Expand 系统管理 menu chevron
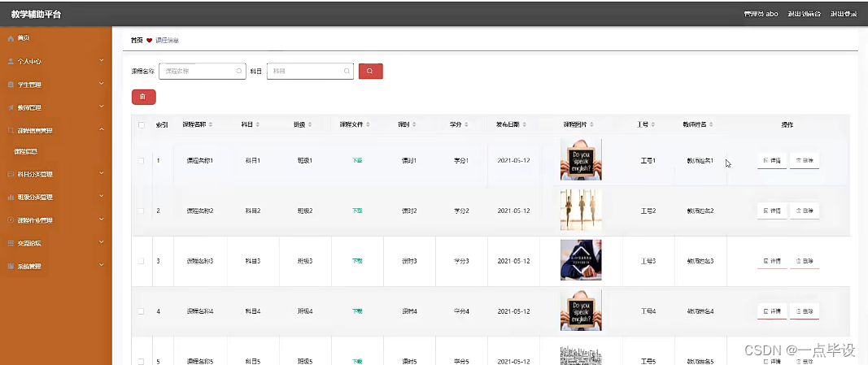The height and width of the screenshot is (365, 868). pos(102,265)
